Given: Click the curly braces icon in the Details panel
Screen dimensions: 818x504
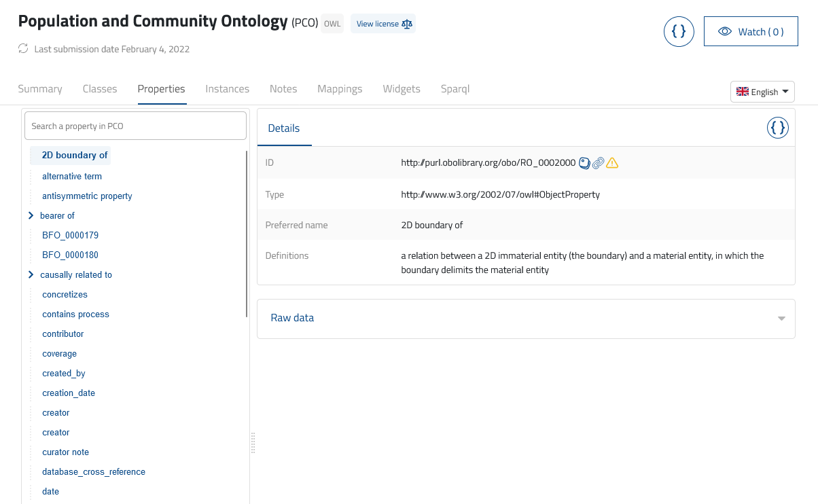Looking at the screenshot, I should tap(777, 127).
